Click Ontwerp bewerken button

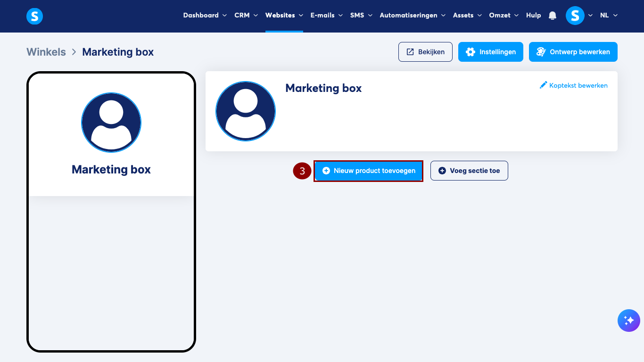(x=573, y=52)
